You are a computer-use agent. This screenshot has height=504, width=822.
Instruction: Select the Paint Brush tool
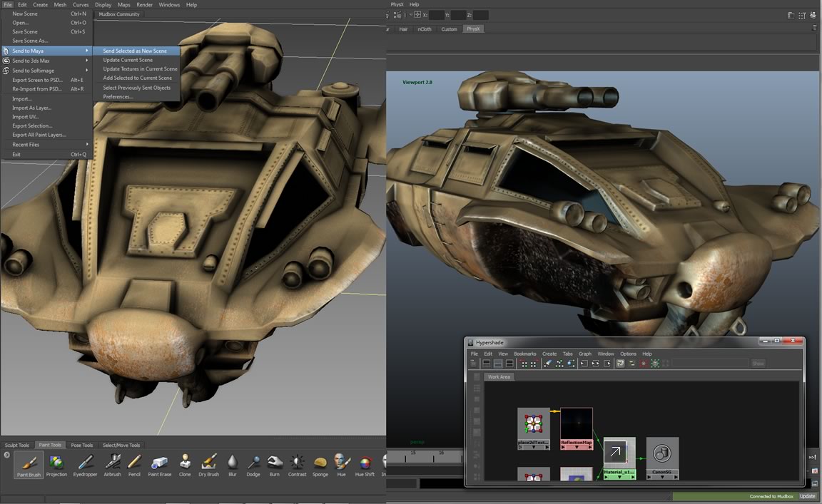tap(29, 465)
